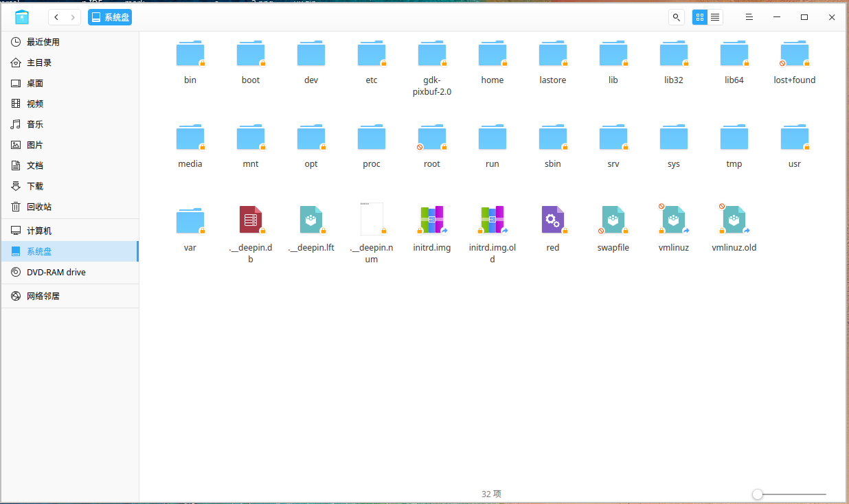Open Desktop (桌面) in sidebar
The height and width of the screenshot is (504, 849).
(70, 83)
